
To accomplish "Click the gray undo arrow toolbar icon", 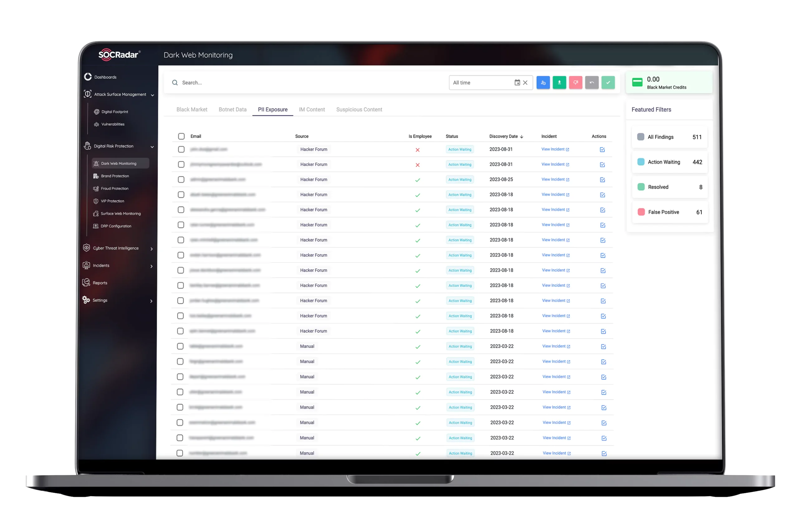I will point(592,83).
